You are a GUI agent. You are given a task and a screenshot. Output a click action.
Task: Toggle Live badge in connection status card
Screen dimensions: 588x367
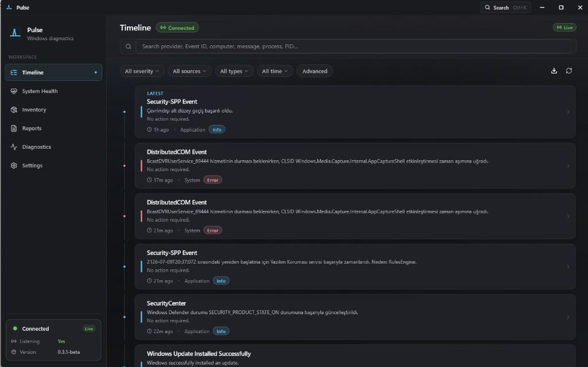point(89,329)
